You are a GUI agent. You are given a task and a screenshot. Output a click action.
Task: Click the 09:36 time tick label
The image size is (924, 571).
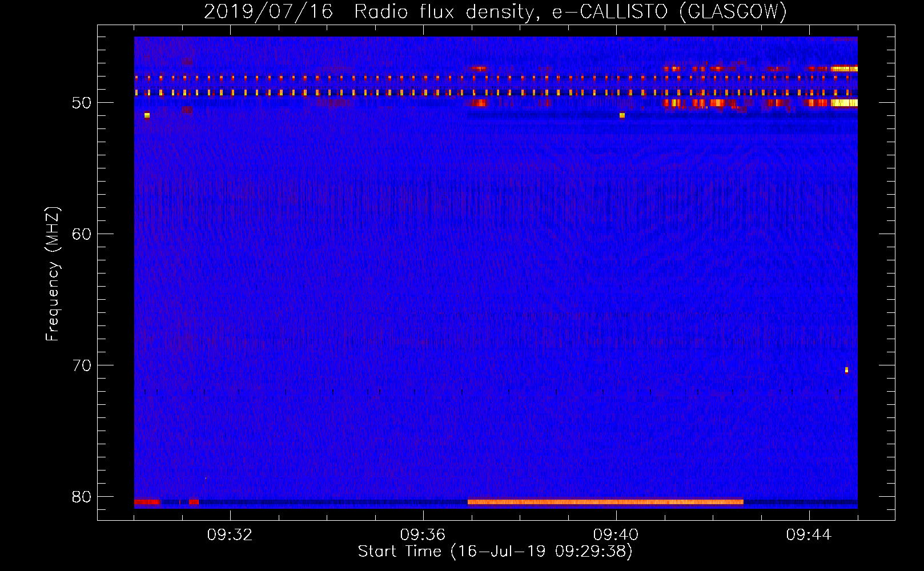(x=423, y=535)
